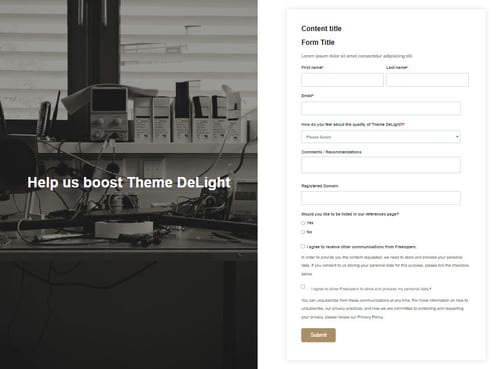Viewport: 500px width, 369px height.
Task: Select the Yes radio button
Action: coord(303,223)
